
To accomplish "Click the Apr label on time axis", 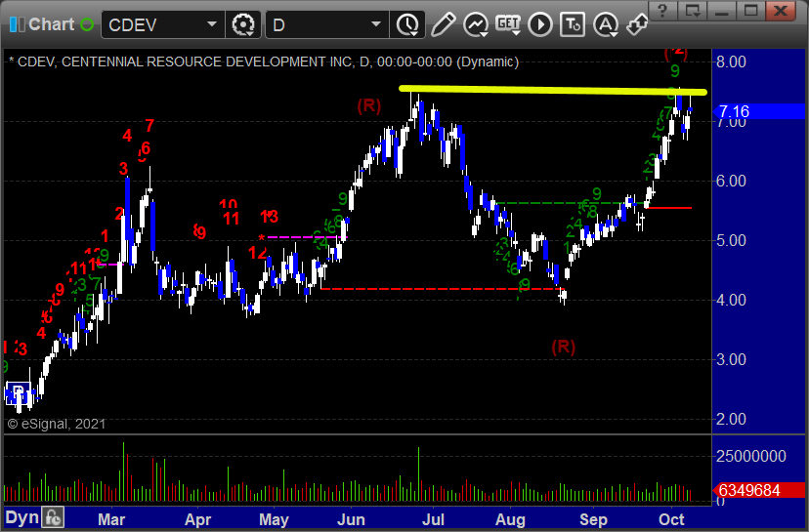I will pos(198,519).
